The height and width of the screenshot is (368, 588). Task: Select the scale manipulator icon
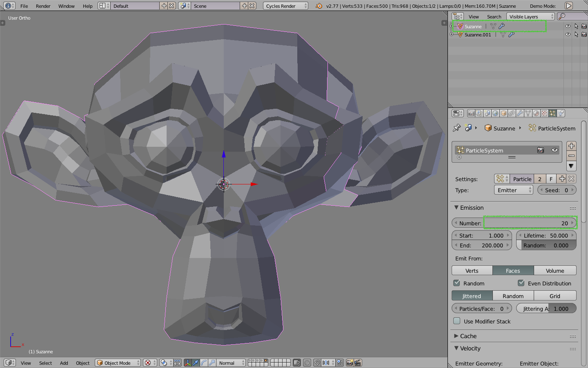[x=212, y=363]
